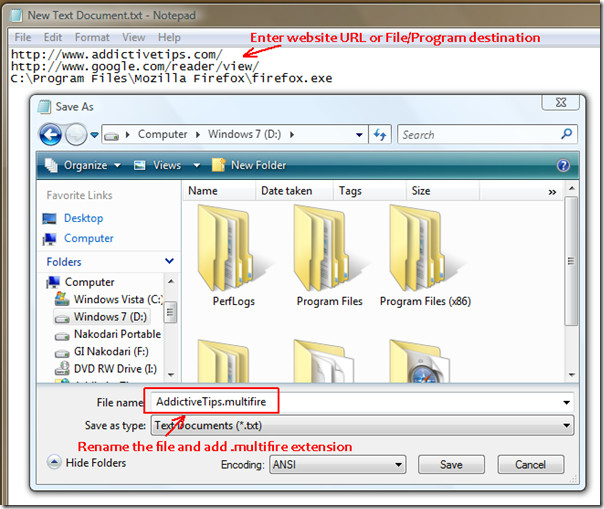
Task: Click the blue Help question icon
Action: 563,166
